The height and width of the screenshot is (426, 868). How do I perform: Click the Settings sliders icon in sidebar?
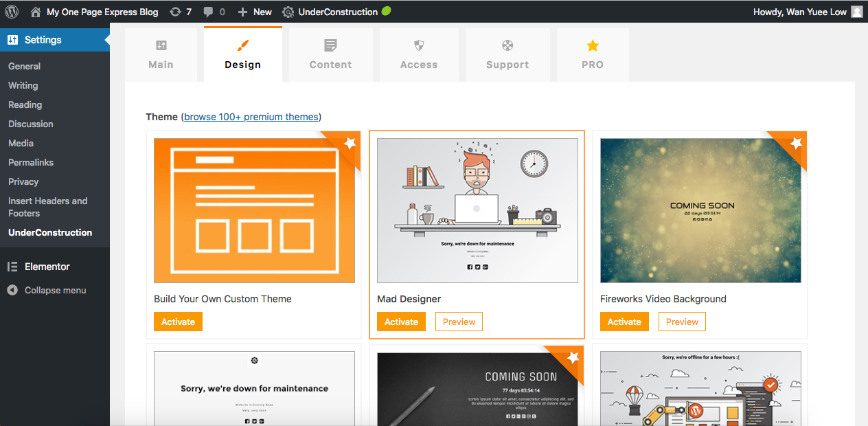click(13, 40)
